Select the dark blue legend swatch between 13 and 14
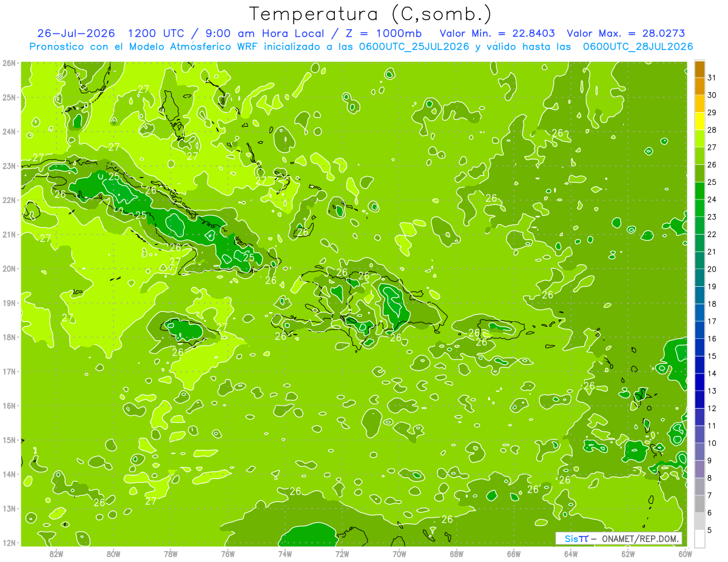 [x=699, y=382]
